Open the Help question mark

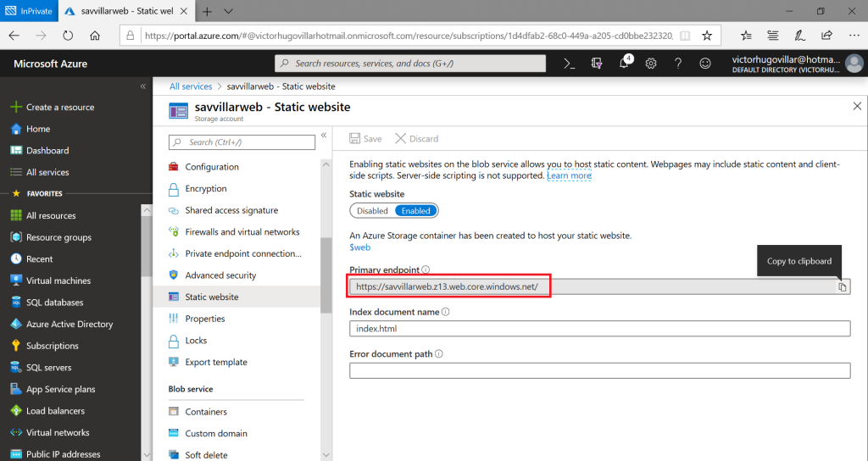(x=678, y=64)
